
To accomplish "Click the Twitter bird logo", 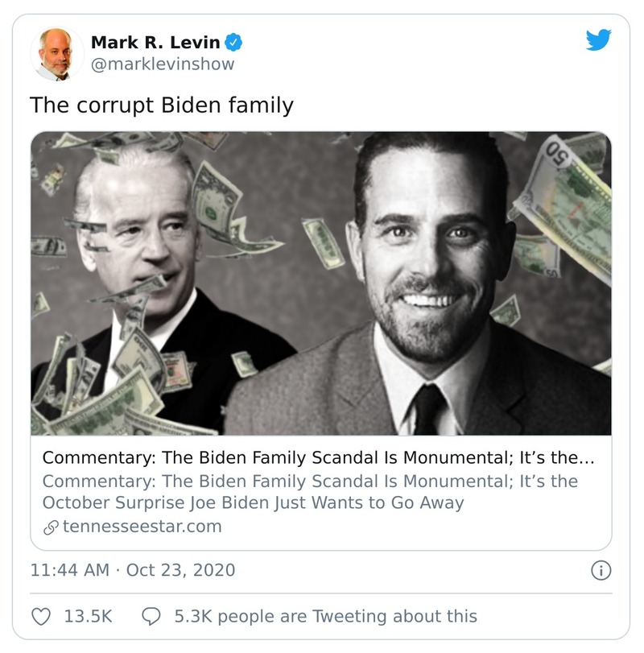I will 599,40.
